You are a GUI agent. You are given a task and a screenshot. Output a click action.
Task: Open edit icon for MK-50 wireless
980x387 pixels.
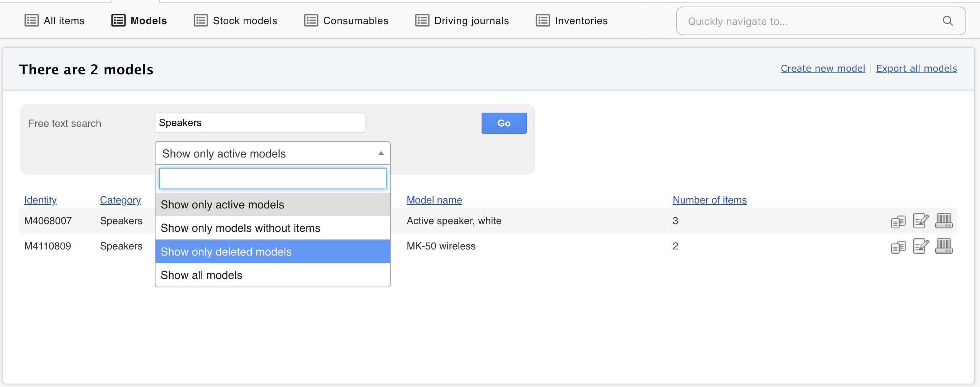(921, 246)
